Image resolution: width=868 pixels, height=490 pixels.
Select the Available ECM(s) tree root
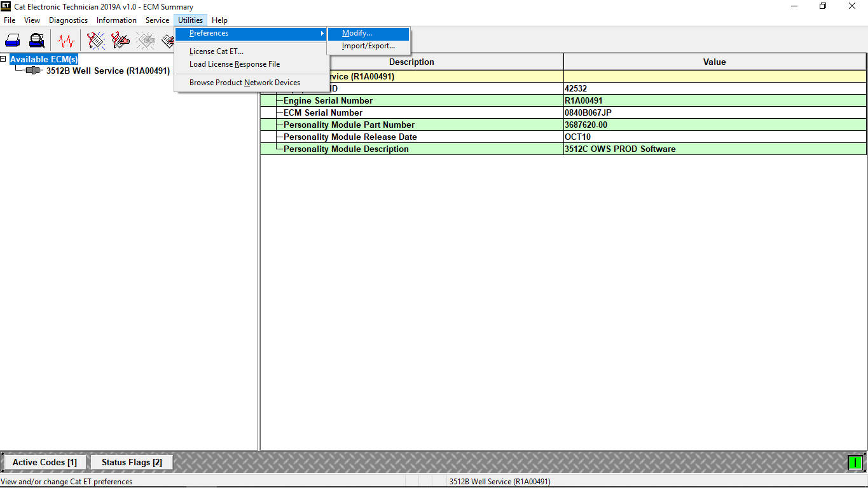[x=44, y=59]
